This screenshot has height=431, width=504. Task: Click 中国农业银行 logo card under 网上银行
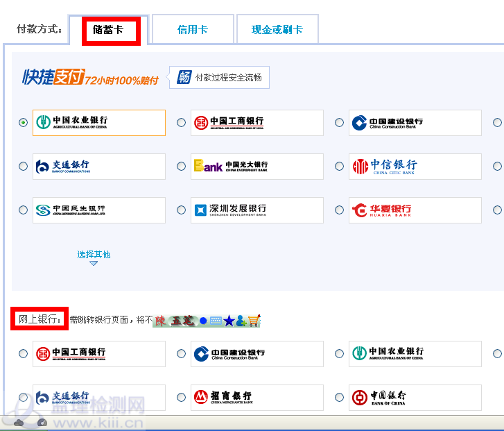(415, 354)
